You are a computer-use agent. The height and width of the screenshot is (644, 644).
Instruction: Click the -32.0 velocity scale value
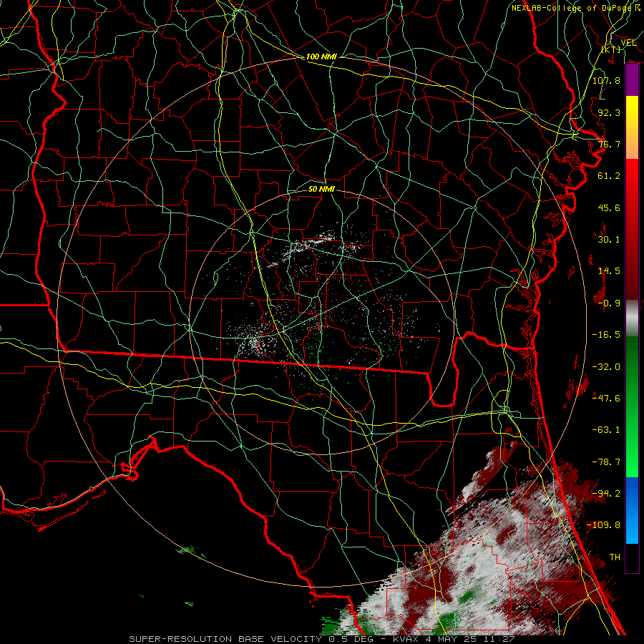pyautogui.click(x=606, y=367)
